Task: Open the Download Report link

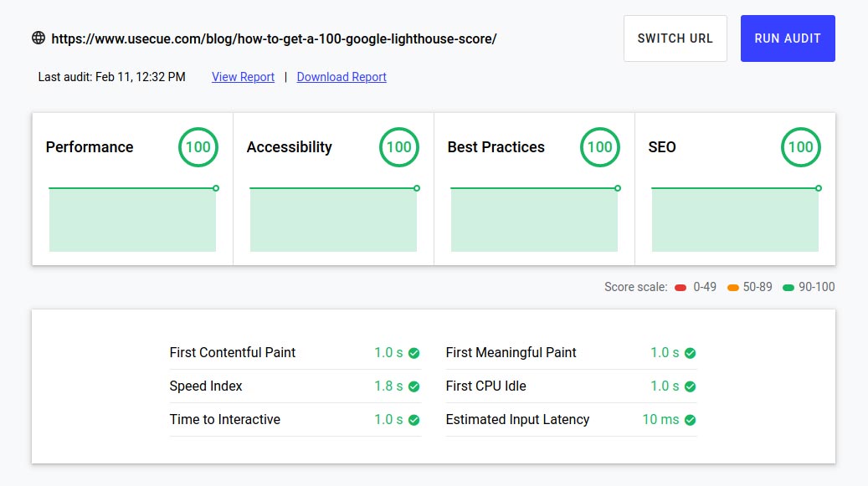Action: tap(342, 77)
